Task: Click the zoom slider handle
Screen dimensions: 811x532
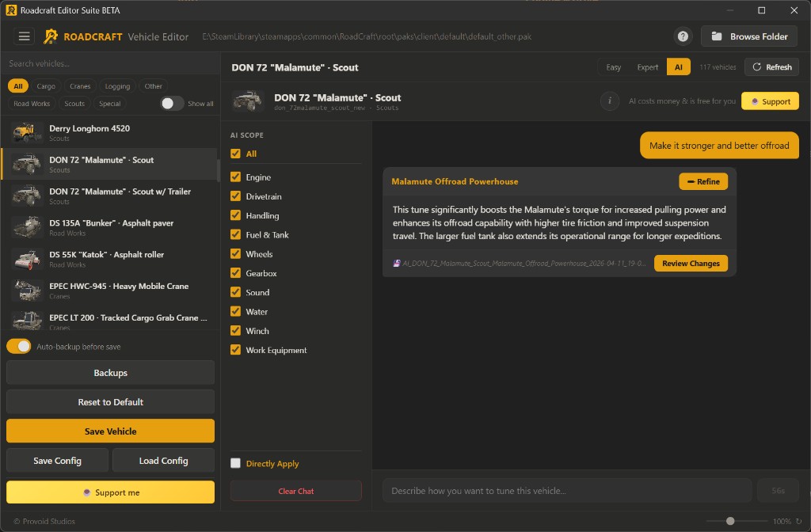Action: 729,521
